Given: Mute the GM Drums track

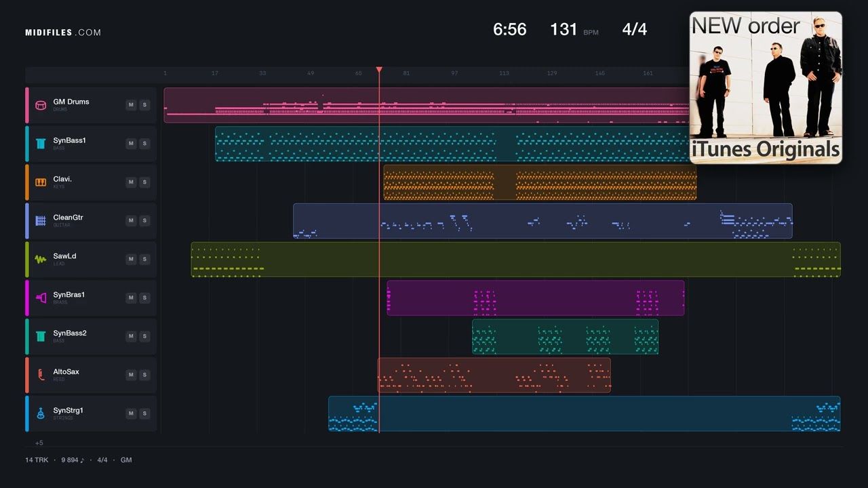Looking at the screenshot, I should [x=131, y=105].
